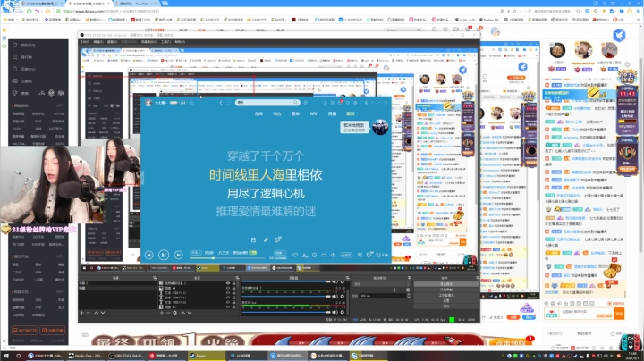Move scene down in OBS scenes panel

(x=103, y=313)
